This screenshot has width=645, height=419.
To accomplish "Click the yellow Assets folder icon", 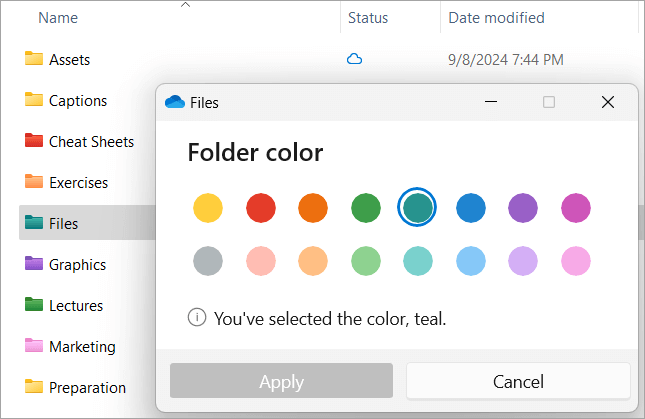I will pyautogui.click(x=34, y=59).
